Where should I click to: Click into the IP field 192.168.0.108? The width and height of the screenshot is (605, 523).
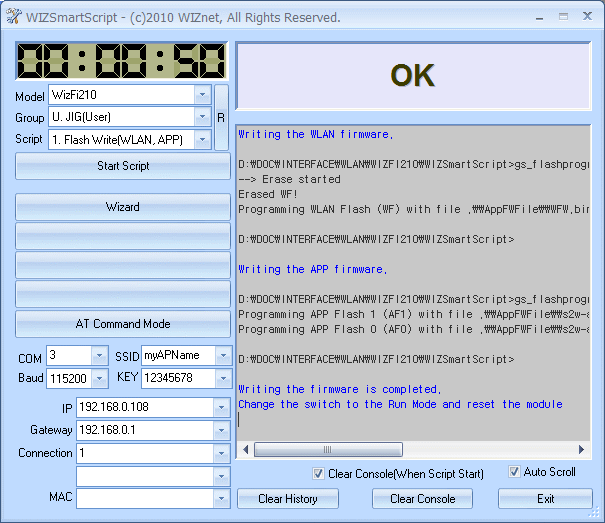click(x=145, y=407)
